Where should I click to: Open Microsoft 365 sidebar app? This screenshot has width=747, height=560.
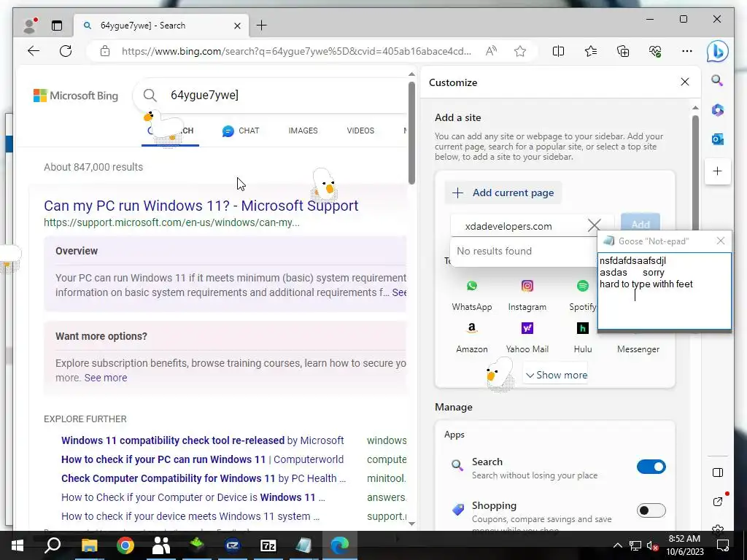(x=718, y=110)
